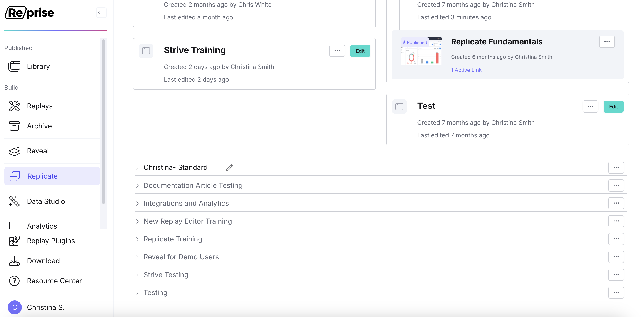Screen dimensions: 644x317
Task: Select the Documentation Article Testing folder name
Action: pos(193,185)
